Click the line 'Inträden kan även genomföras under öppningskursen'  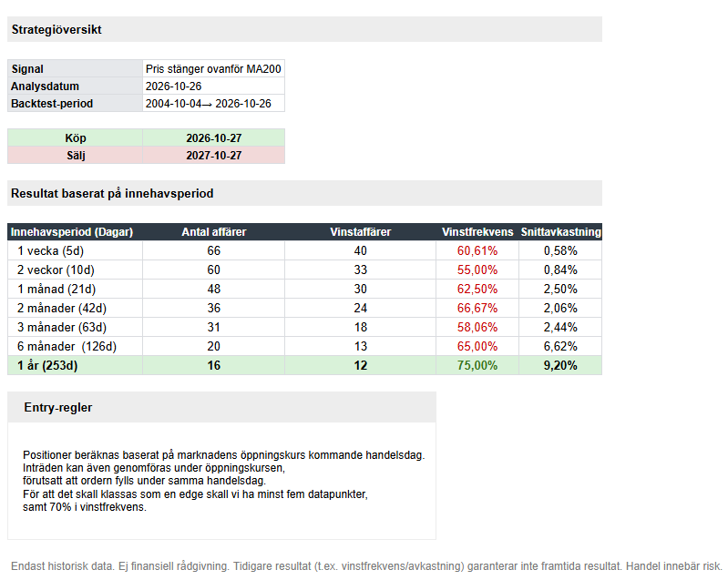pos(154,468)
